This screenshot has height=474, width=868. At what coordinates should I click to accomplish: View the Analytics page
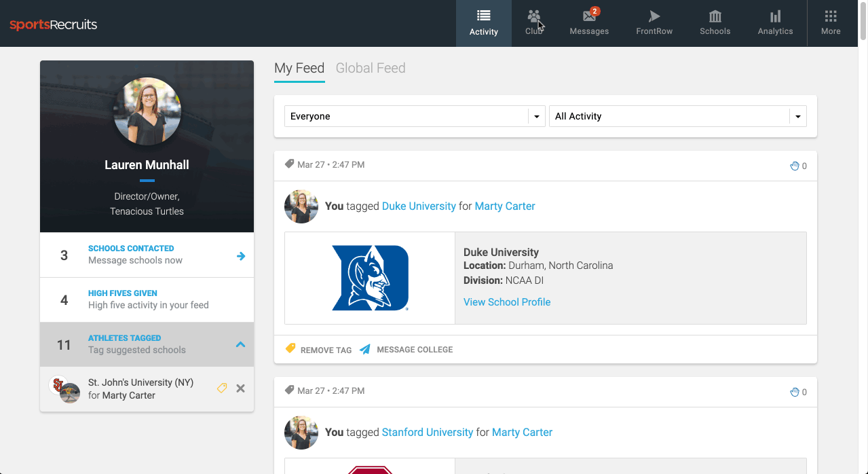click(775, 23)
